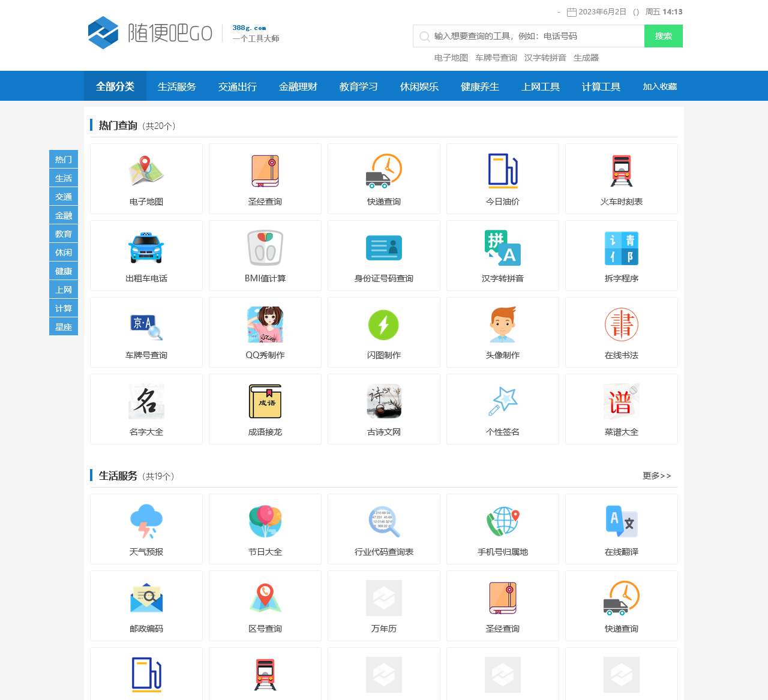Viewport: 768px width, 700px height.
Task: Click the 生成器 quick link below search
Action: pyautogui.click(x=586, y=58)
